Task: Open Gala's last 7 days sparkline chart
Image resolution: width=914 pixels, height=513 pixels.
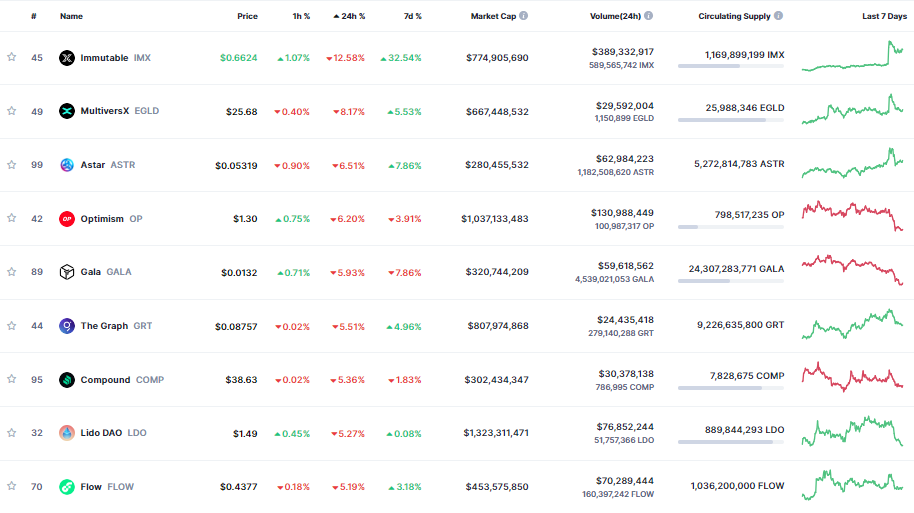Action: [852, 271]
